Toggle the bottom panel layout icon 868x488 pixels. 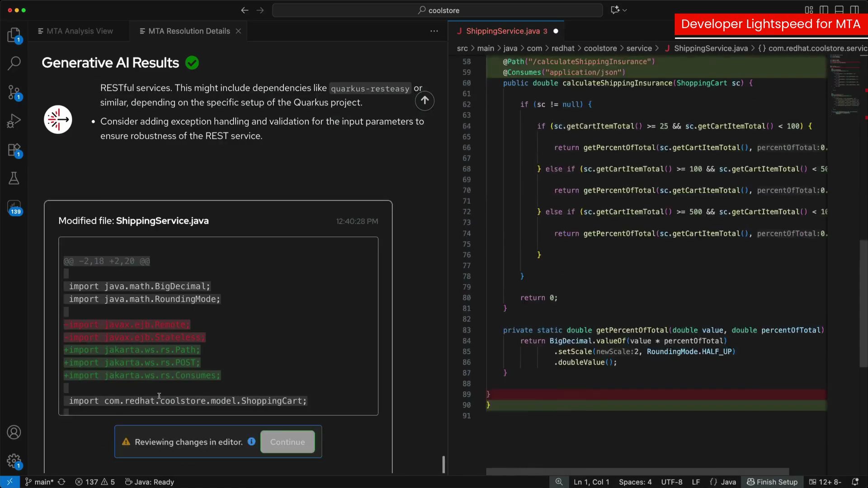(x=839, y=10)
